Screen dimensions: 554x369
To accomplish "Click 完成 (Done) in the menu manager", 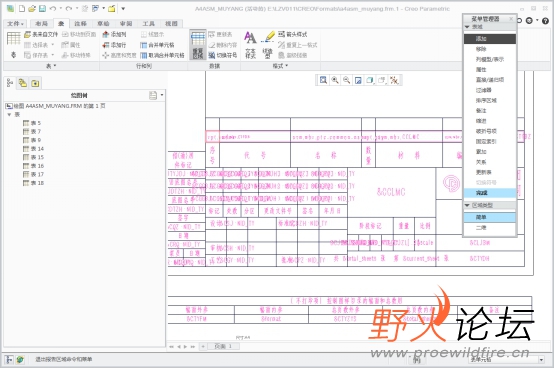I will click(x=490, y=193).
